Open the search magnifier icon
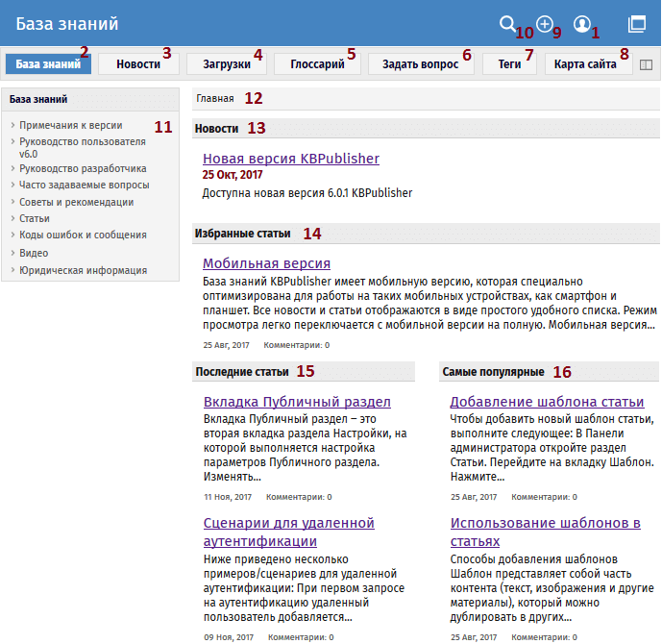Image resolution: width=662 pixels, height=644 pixels. 507,24
